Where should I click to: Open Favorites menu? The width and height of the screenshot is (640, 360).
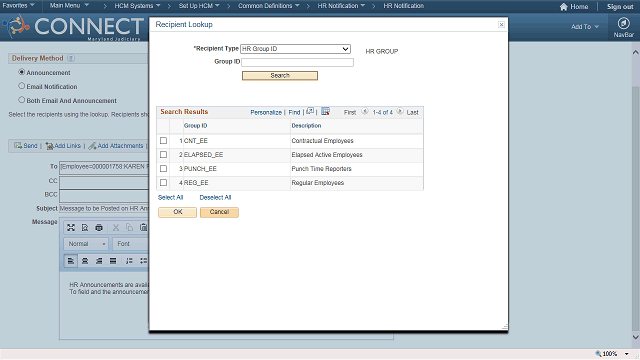tap(18, 6)
